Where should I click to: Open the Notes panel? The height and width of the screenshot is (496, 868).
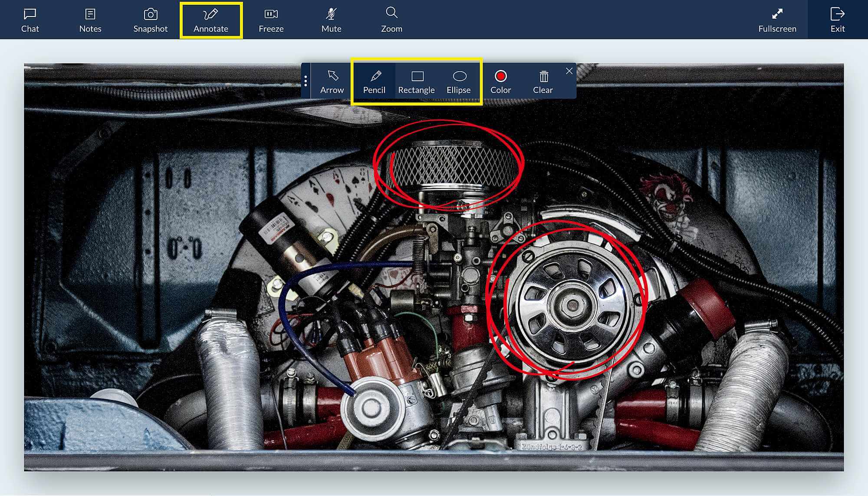pos(90,20)
